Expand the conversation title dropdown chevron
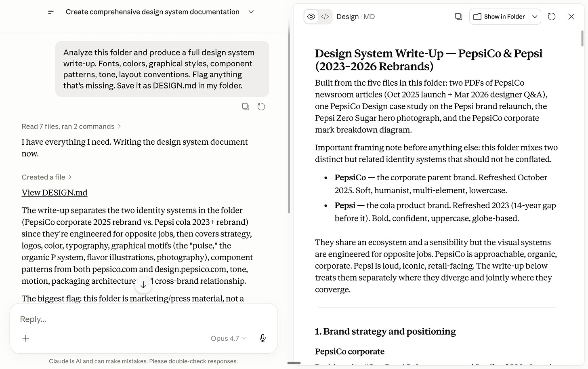588x369 pixels. [x=251, y=12]
